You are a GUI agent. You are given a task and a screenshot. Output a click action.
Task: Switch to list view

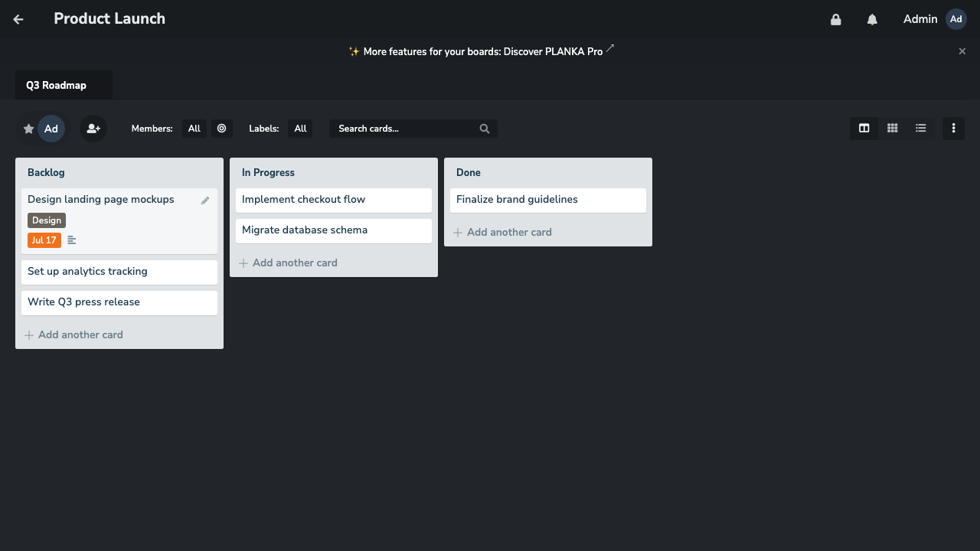pos(920,129)
